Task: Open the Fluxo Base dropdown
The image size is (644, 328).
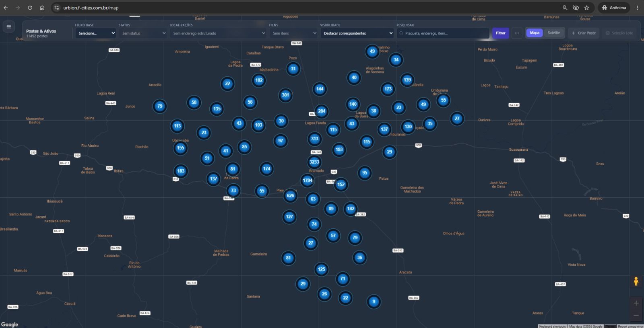Action: tap(96, 33)
